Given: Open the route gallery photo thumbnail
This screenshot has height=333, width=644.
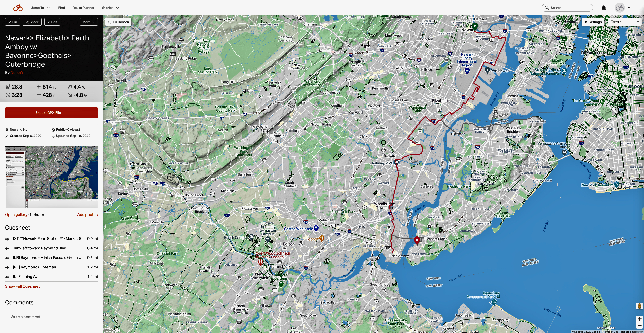Looking at the screenshot, I should point(51,177).
